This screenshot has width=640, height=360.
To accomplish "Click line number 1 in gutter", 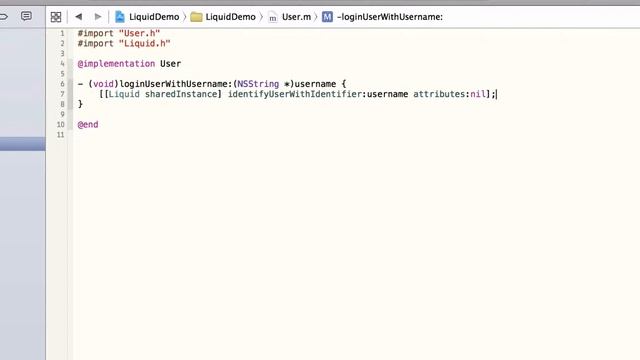I will coord(62,33).
